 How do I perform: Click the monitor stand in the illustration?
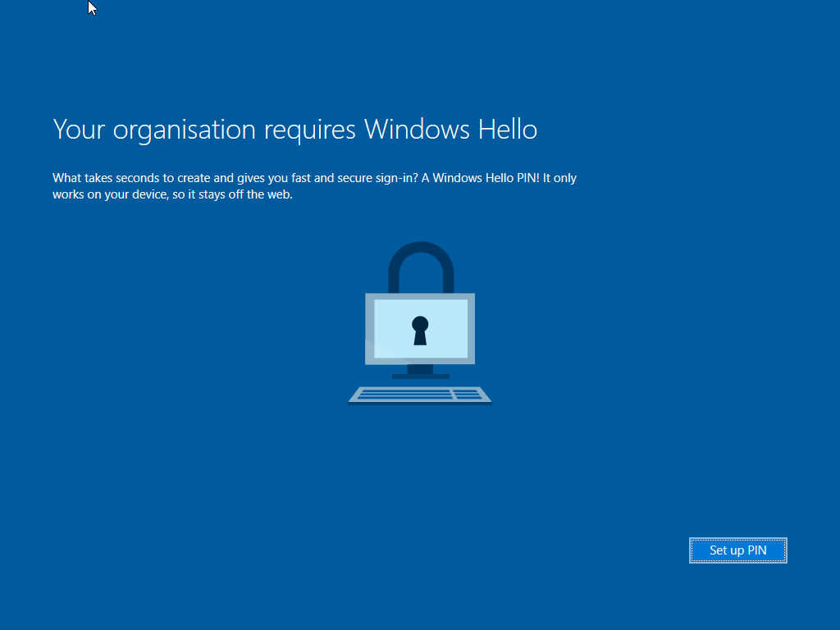420,370
